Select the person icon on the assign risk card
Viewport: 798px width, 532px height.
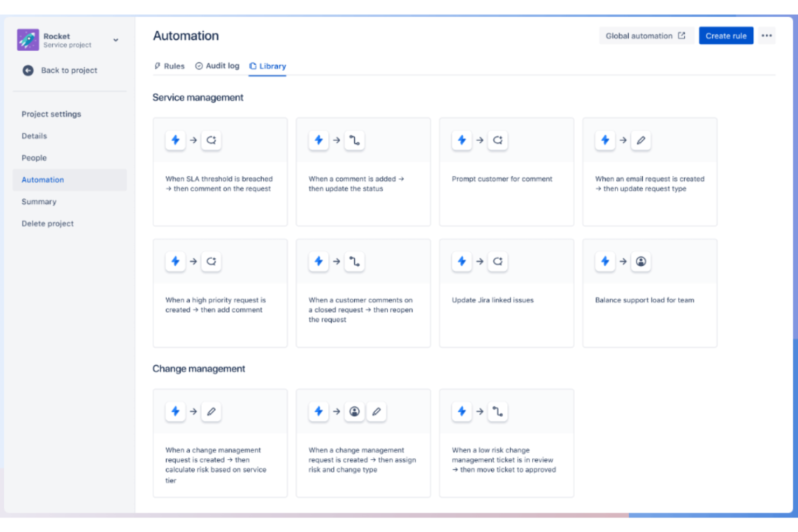click(x=354, y=411)
